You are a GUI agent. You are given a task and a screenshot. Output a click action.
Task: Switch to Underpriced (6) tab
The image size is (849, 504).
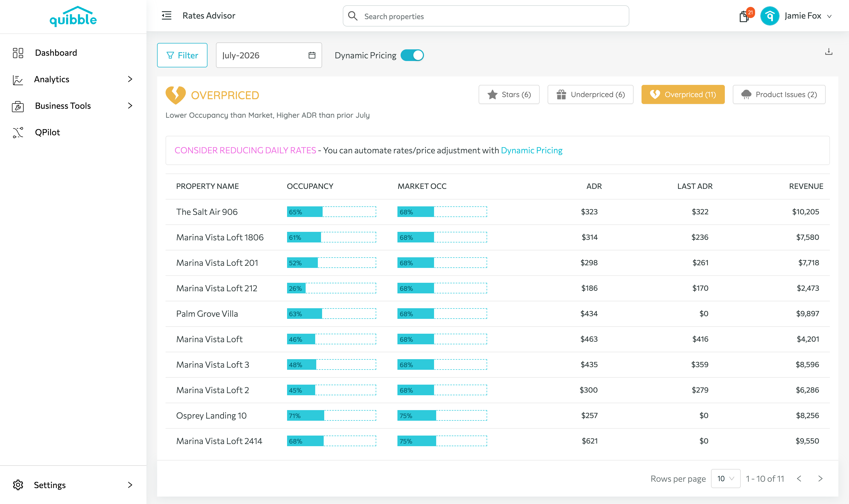tap(590, 94)
